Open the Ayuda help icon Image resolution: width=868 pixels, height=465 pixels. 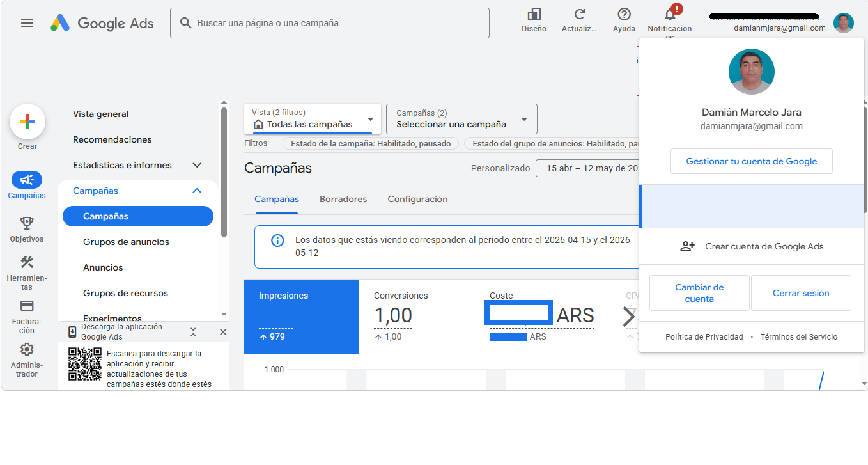[624, 15]
